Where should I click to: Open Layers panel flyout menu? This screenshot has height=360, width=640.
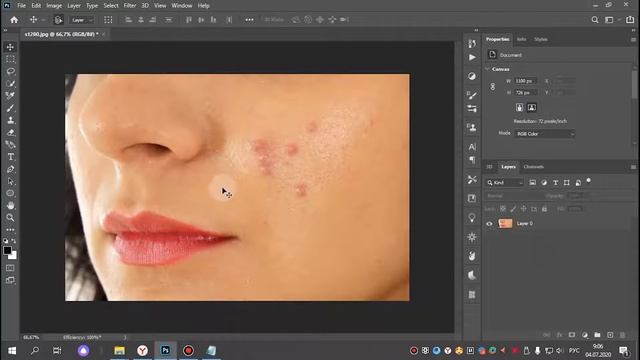(633, 167)
